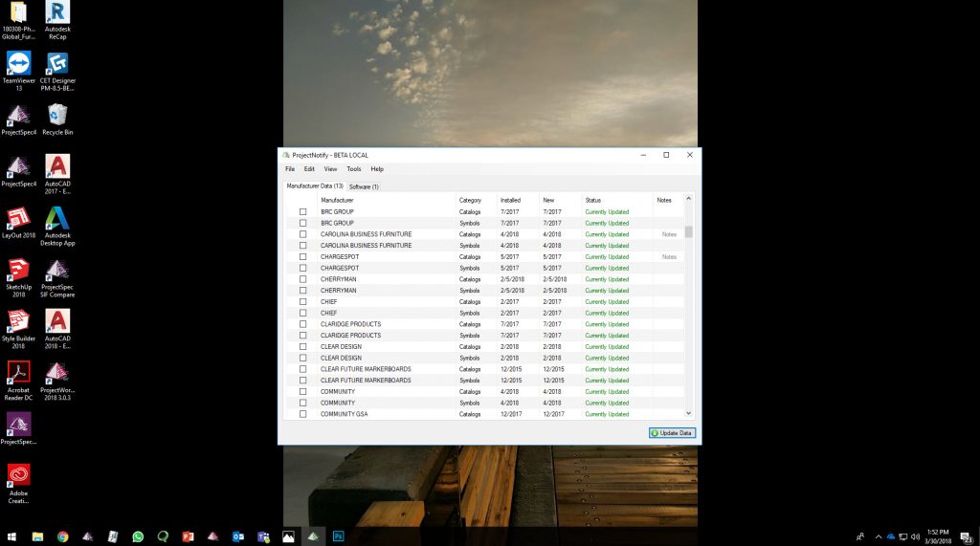Open the Tools menu
The image size is (980, 546).
coord(353,169)
